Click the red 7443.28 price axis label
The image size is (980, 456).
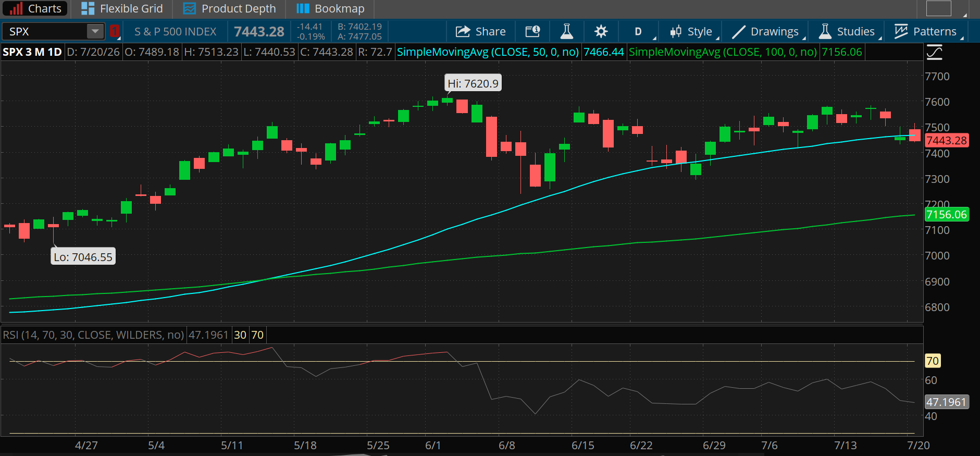[x=946, y=140]
